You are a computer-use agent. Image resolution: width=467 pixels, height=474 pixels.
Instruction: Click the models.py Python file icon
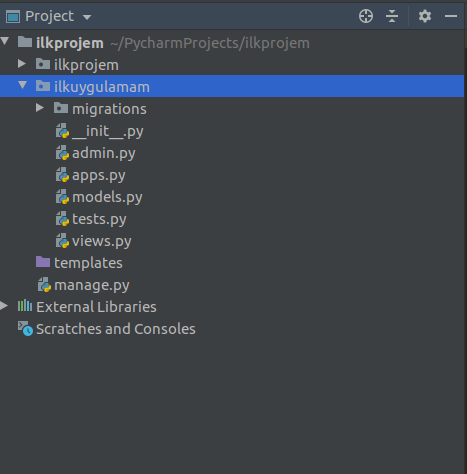(x=62, y=197)
